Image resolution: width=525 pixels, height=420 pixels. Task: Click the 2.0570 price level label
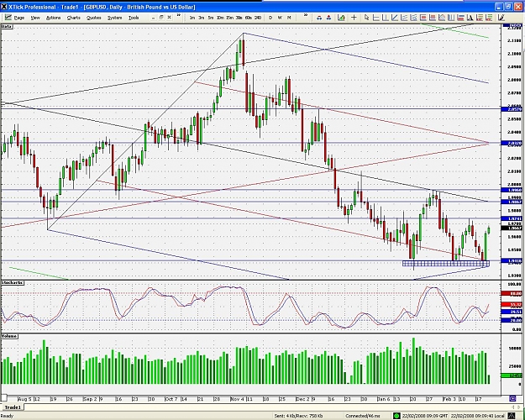512,109
